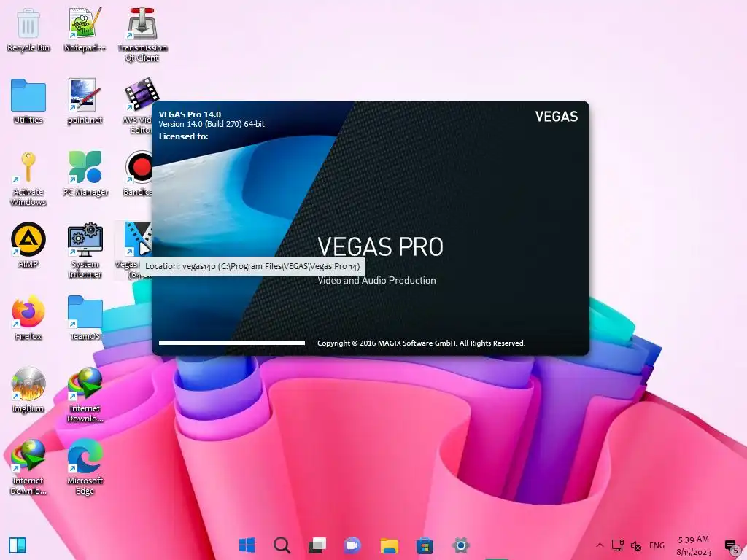747x560 pixels.
Task: Launch Firefox from the desktop
Action: click(x=28, y=318)
